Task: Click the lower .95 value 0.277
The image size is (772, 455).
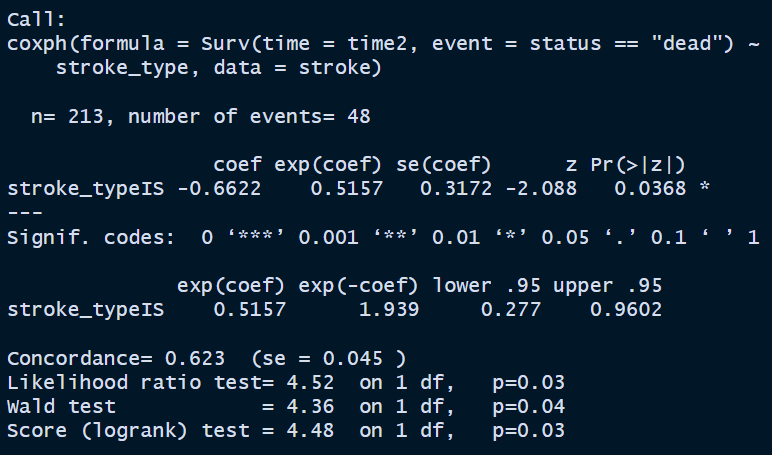Action: pos(511,310)
